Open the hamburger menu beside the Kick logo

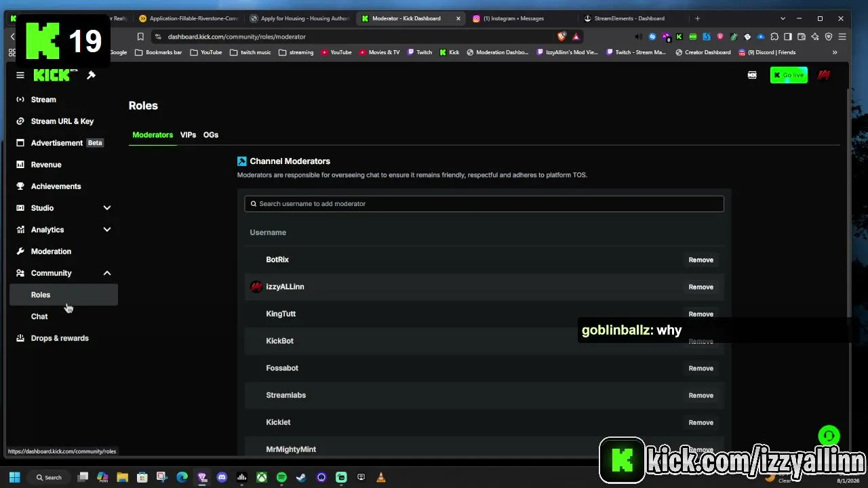(x=20, y=75)
